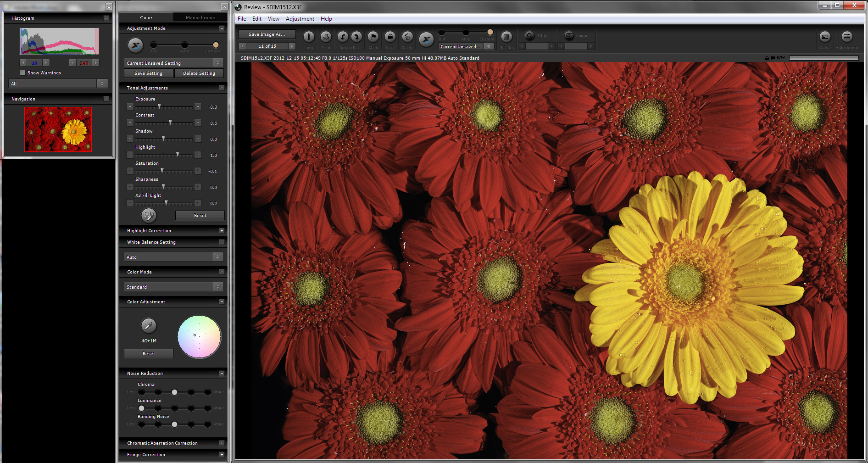Expand the Fringe Correction section
Viewport: 868px width, 463px height.
click(222, 455)
